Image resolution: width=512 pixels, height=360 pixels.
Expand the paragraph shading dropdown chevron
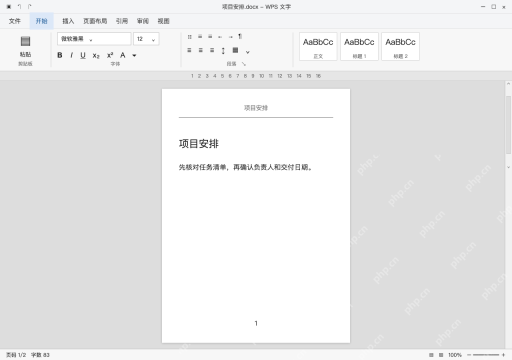[247, 52]
